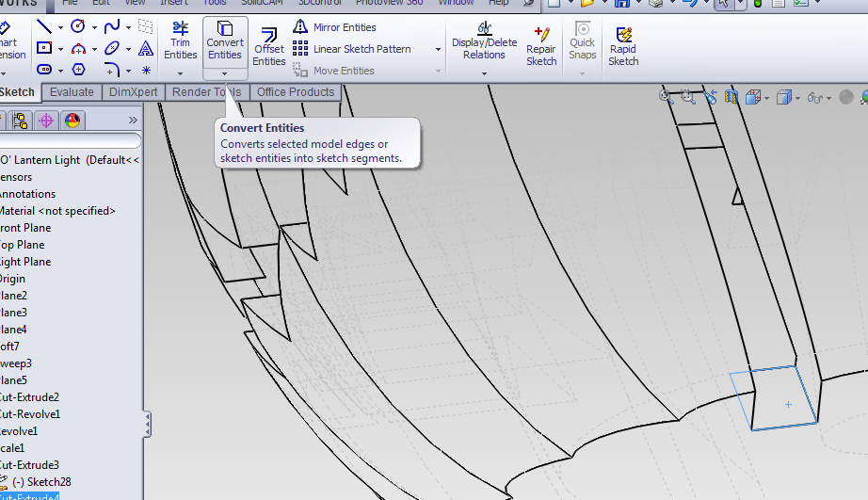Select the Straight Slot tool
This screenshot has height=500, width=868.
pyautogui.click(x=44, y=70)
